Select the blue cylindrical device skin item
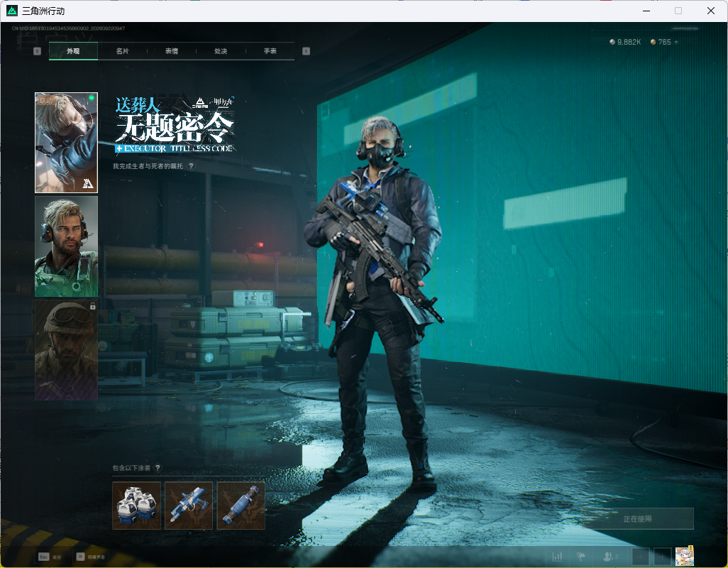Image resolution: width=728 pixels, height=568 pixels. click(x=241, y=506)
